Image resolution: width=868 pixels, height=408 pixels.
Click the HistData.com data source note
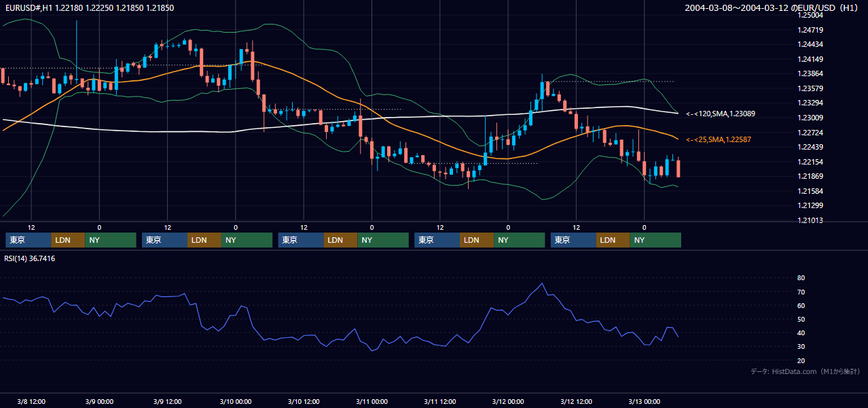pyautogui.click(x=806, y=371)
